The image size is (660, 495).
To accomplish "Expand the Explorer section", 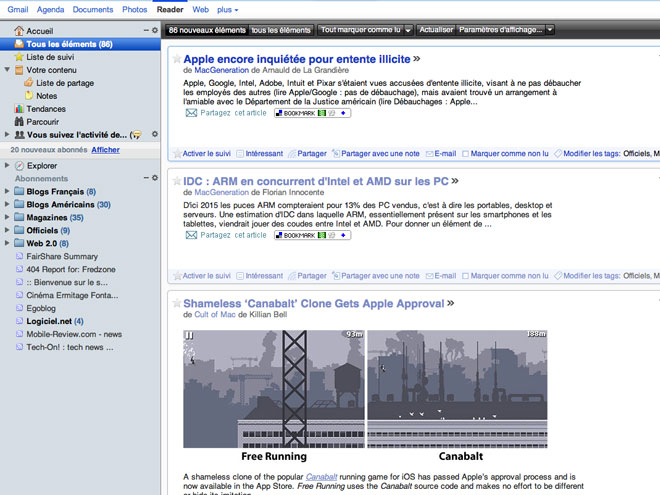I will 7,165.
